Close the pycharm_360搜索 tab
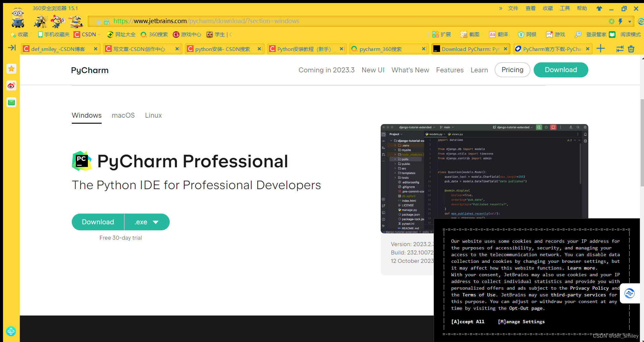Screen dimensions: 644x342 coord(424,49)
